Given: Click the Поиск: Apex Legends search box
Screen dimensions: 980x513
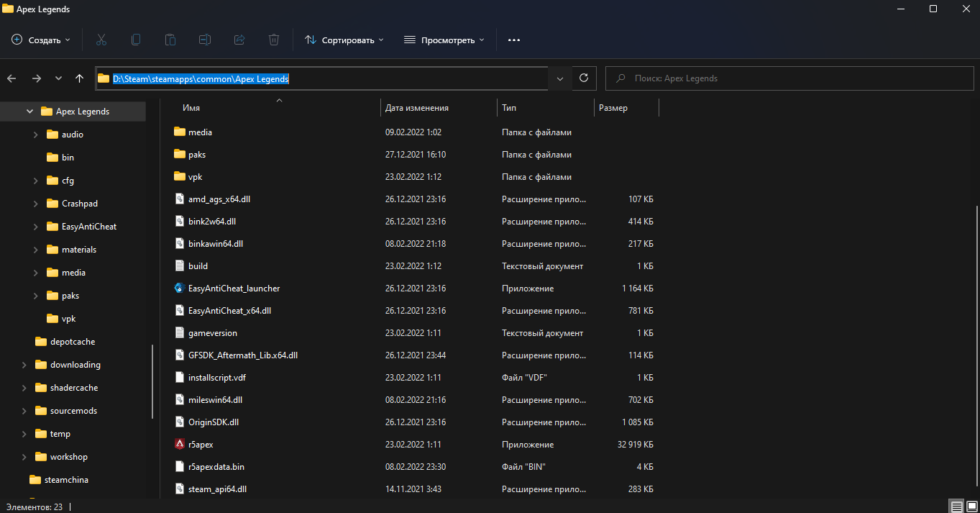Looking at the screenshot, I should pyautogui.click(x=790, y=78).
